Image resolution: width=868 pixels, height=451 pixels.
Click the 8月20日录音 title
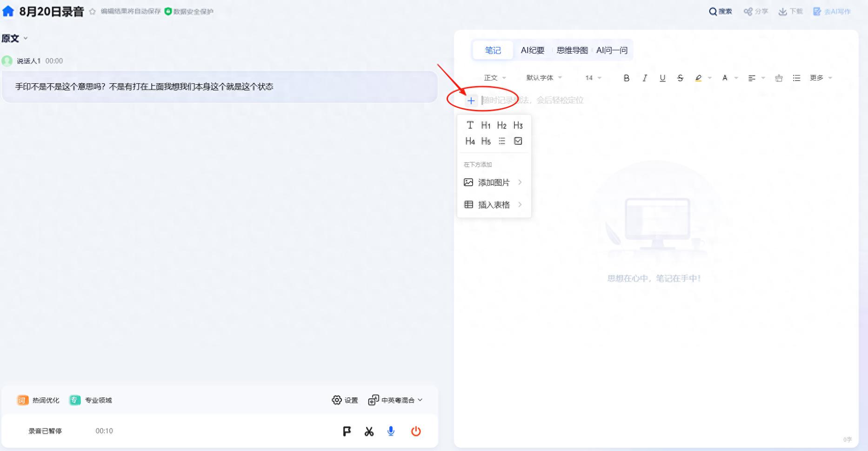pyautogui.click(x=51, y=12)
